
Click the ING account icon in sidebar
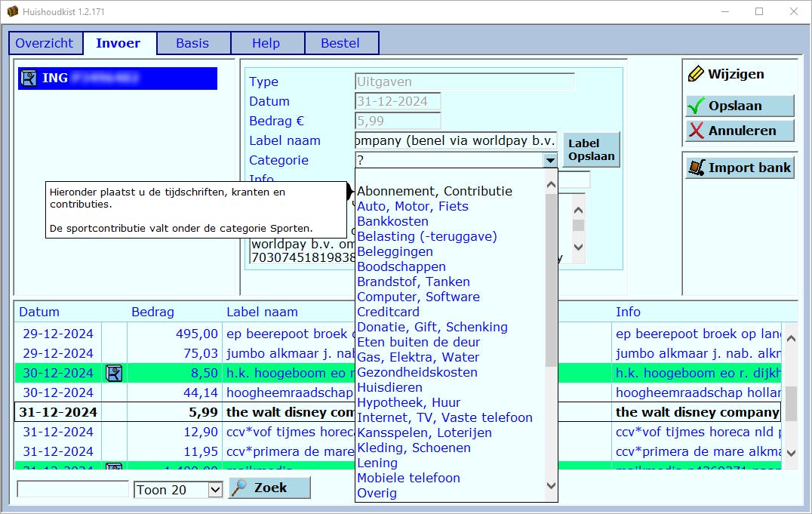click(x=29, y=78)
